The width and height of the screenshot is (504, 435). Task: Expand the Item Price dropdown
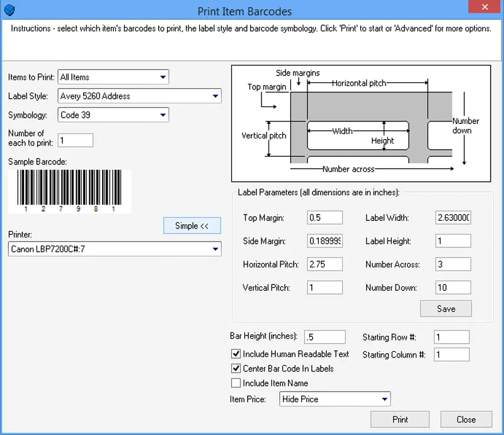click(x=335, y=399)
